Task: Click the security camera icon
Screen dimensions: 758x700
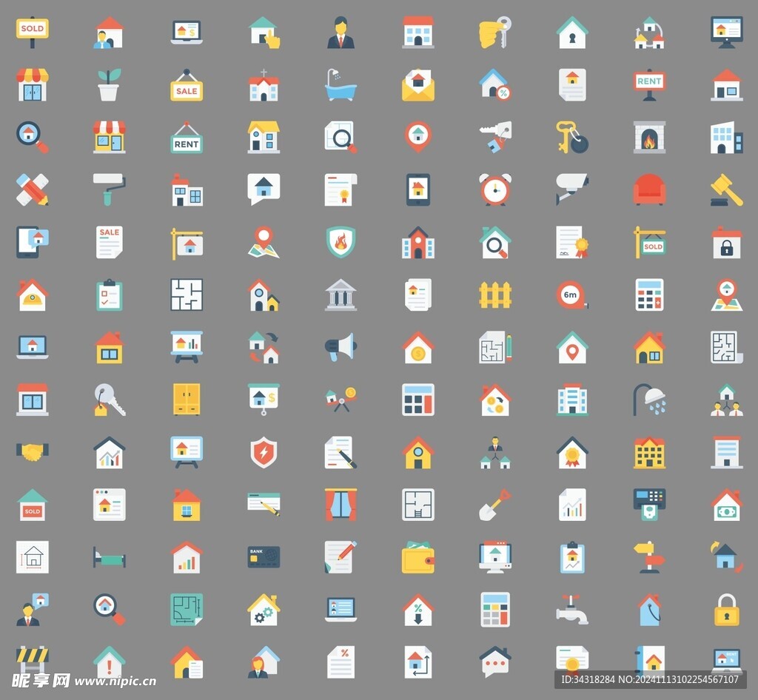Action: [x=572, y=189]
